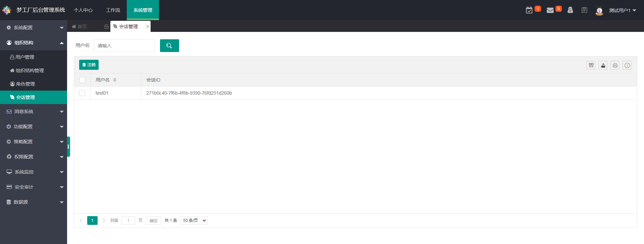Viewport: 644px width, 244px height.
Task: Toggle the sidebar collapse handle
Action: pyautogui.click(x=68, y=147)
